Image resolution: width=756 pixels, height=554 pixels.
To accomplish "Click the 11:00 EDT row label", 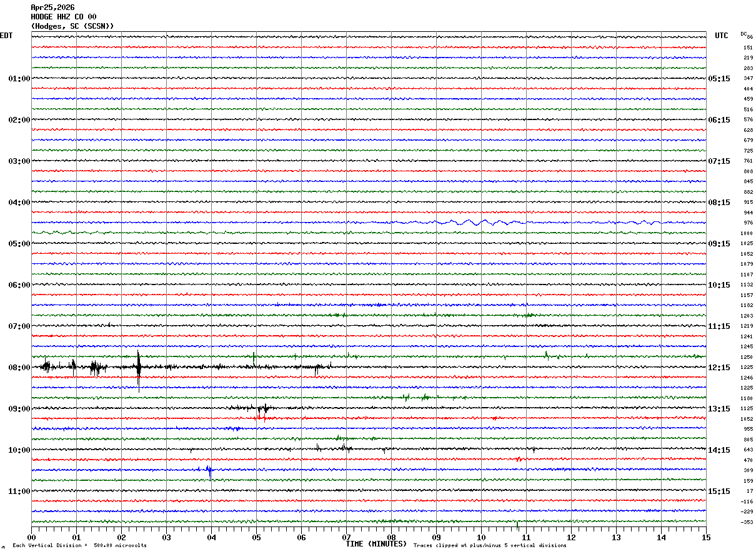I will pos(19,491).
